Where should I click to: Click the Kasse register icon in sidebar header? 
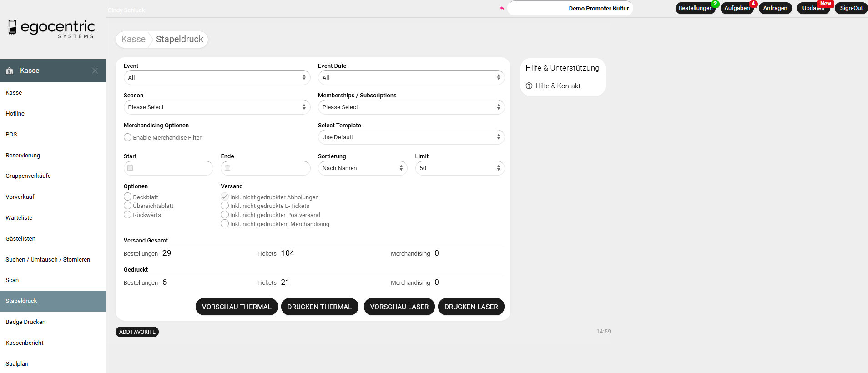coord(10,71)
